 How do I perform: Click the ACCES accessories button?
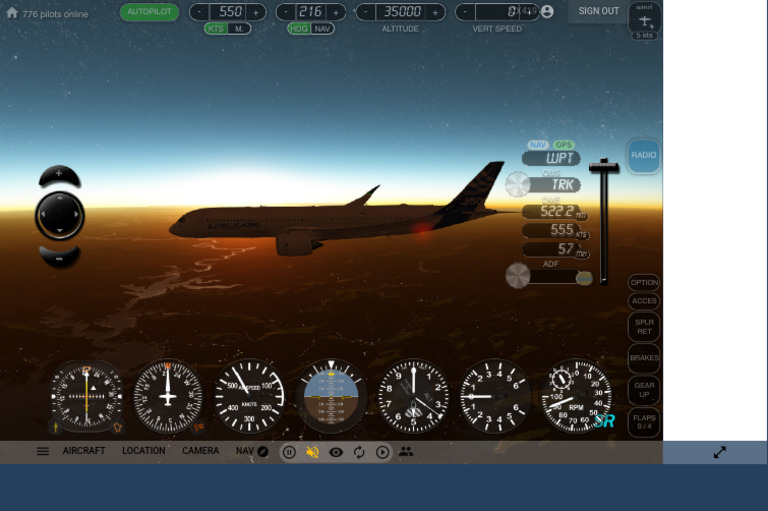644,301
